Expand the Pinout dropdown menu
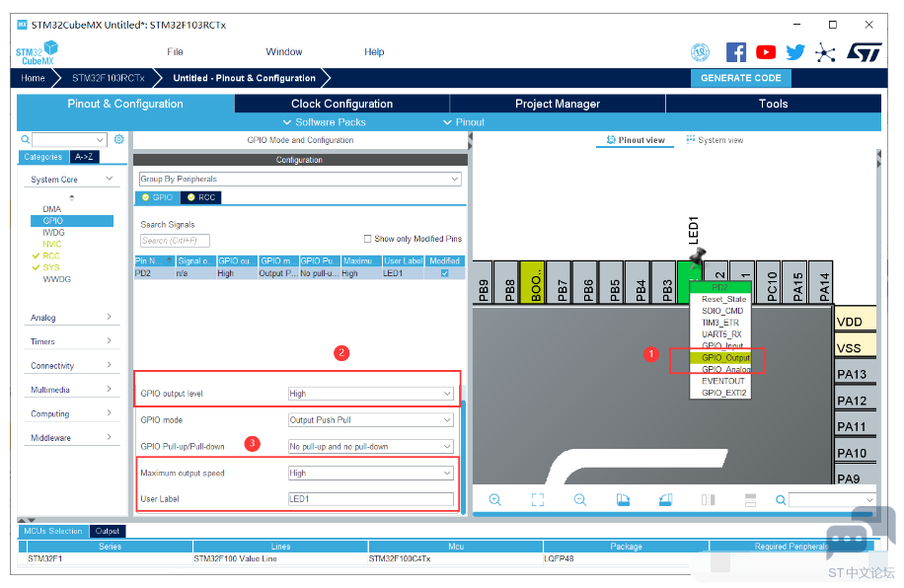 tap(464, 122)
